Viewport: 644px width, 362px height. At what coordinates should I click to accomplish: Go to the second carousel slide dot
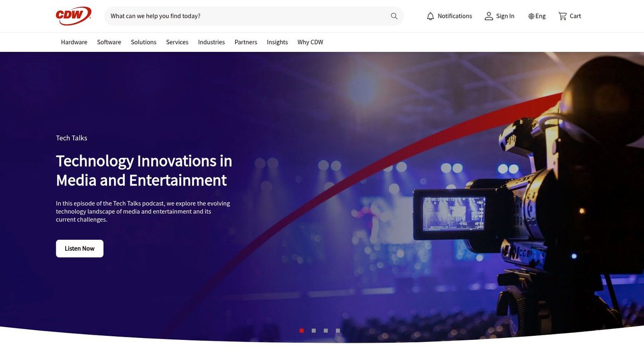coord(314,331)
